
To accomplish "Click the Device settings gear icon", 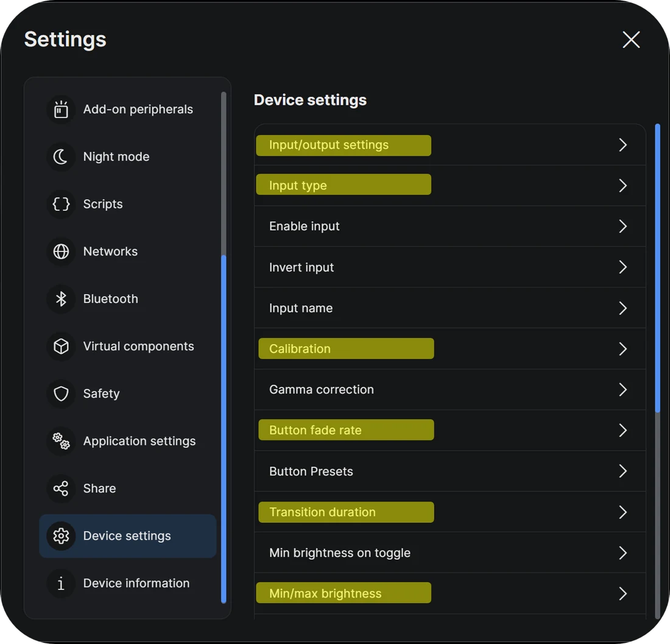I will click(x=61, y=536).
